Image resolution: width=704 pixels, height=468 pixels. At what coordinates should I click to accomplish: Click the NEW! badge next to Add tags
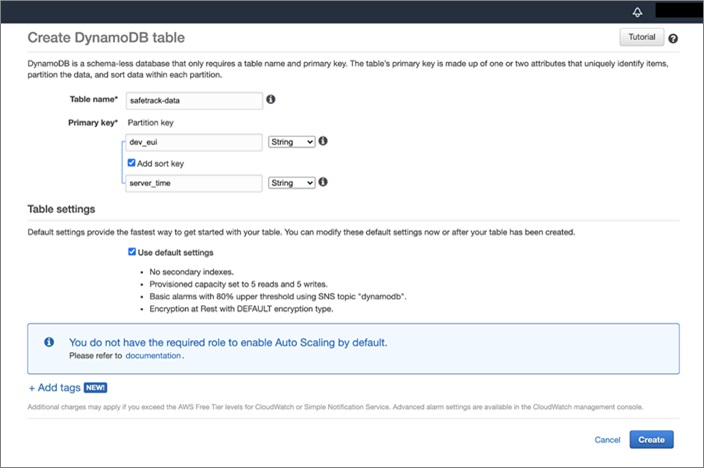click(95, 388)
